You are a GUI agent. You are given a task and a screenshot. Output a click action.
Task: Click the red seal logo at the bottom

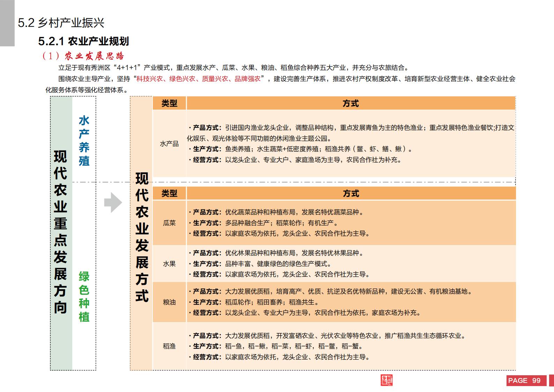(387, 380)
